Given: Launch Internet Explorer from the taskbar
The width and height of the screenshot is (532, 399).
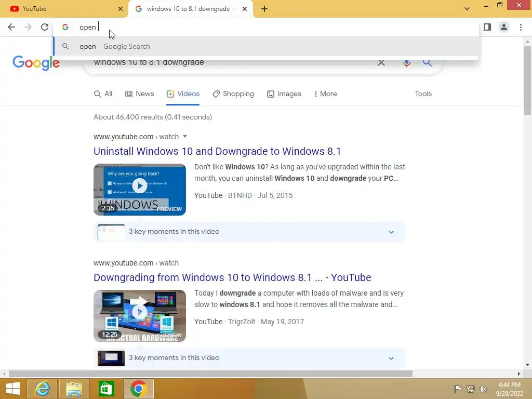Looking at the screenshot, I should coord(42,389).
